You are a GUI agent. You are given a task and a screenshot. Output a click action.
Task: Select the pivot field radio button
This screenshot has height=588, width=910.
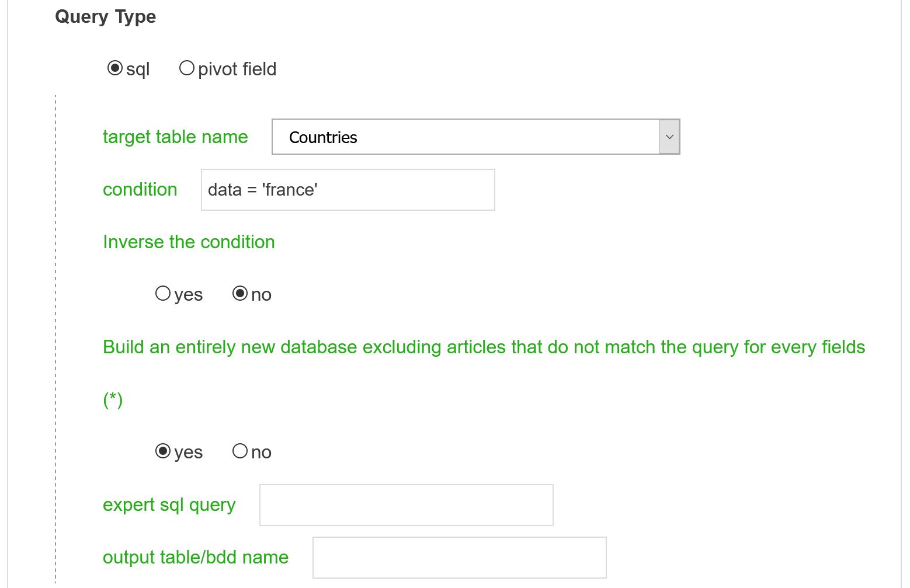[x=186, y=68]
